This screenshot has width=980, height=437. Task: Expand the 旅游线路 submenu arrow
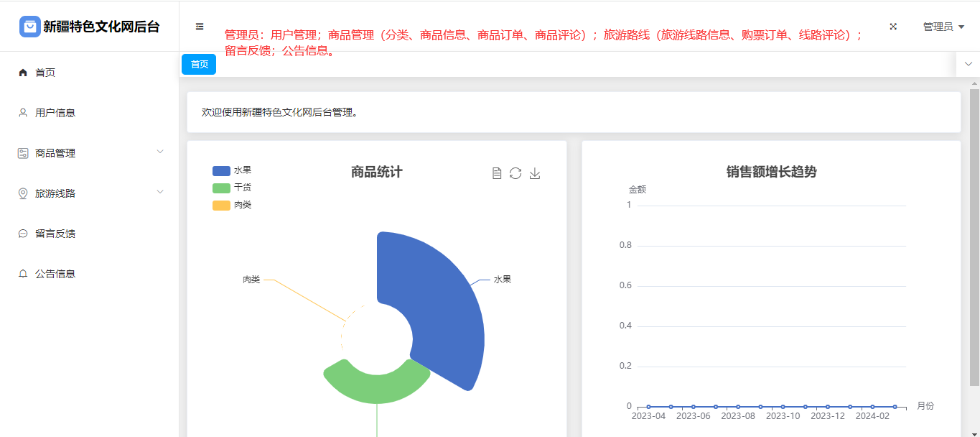coord(160,192)
